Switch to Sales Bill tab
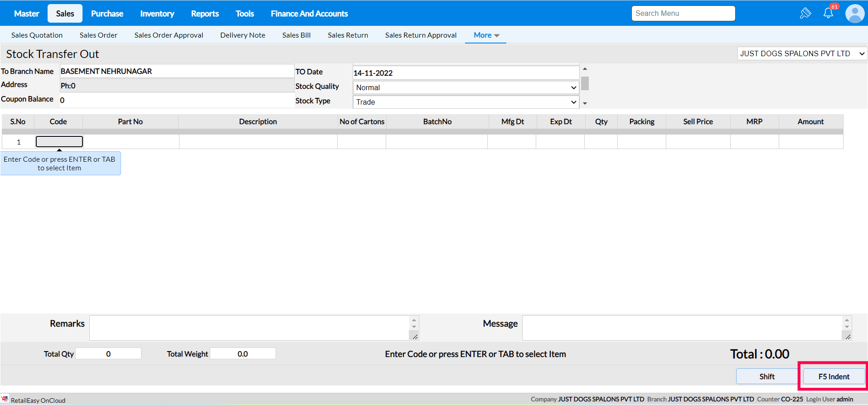 click(296, 35)
